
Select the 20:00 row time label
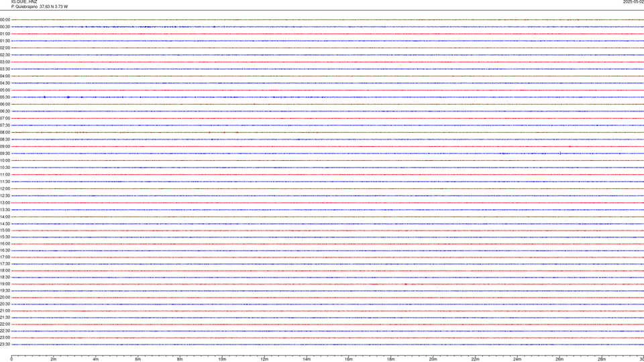[5, 298]
